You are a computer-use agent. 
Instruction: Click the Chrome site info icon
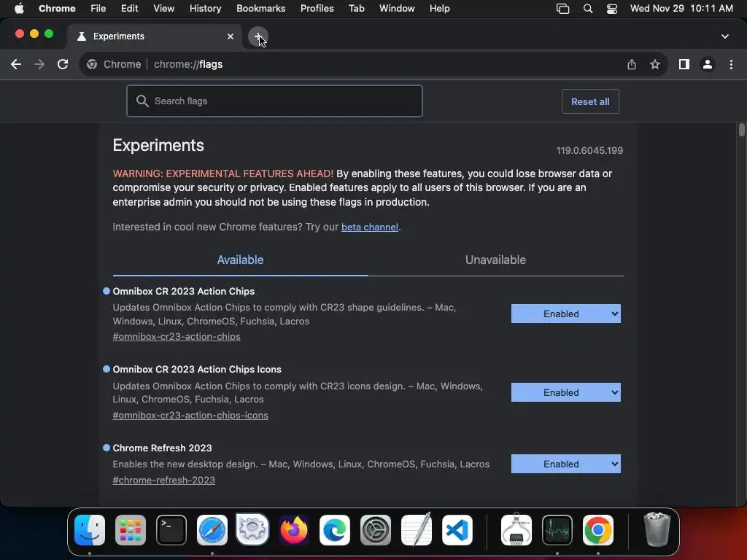(x=92, y=64)
